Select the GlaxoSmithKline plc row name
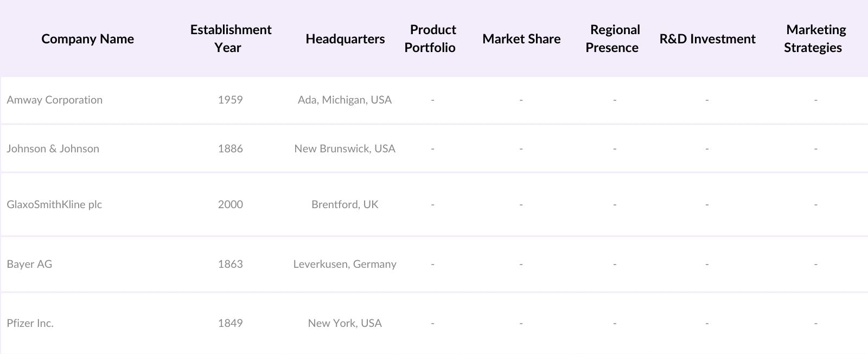The image size is (868, 354). [x=54, y=204]
